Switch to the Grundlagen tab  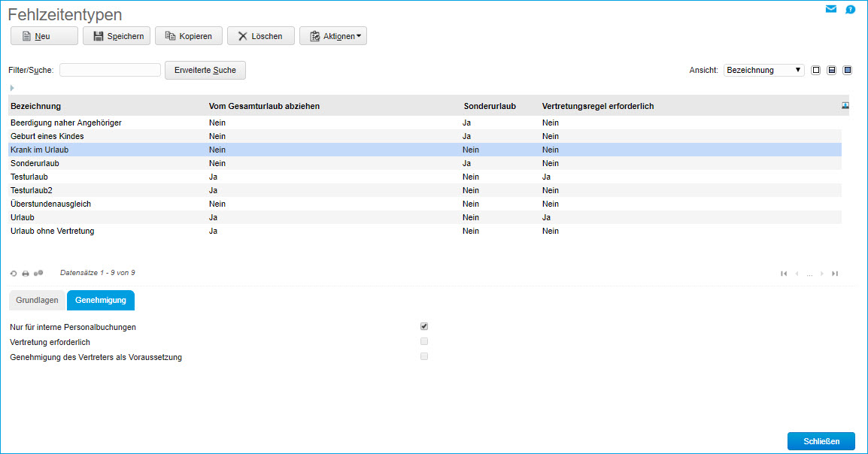[x=37, y=300]
